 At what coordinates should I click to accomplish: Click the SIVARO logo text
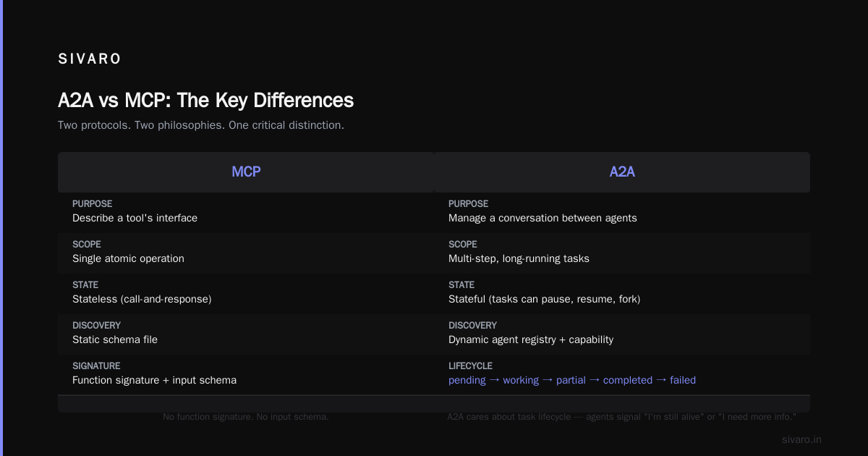(90, 59)
